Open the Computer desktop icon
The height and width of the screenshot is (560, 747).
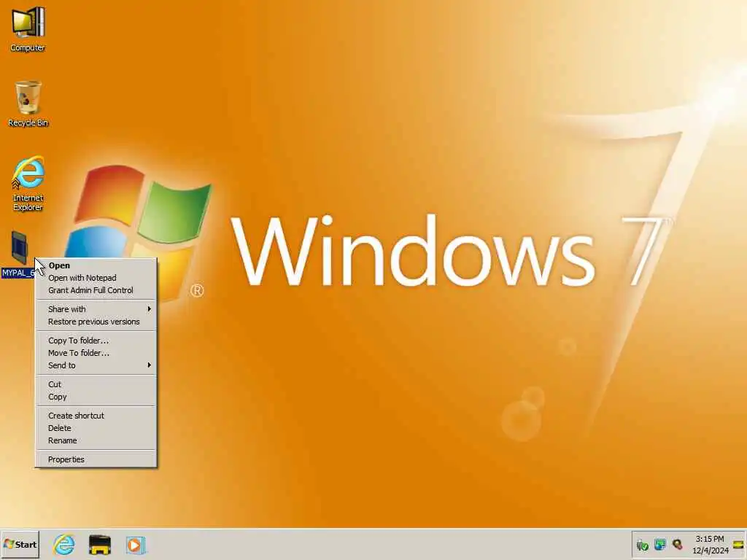tap(28, 28)
